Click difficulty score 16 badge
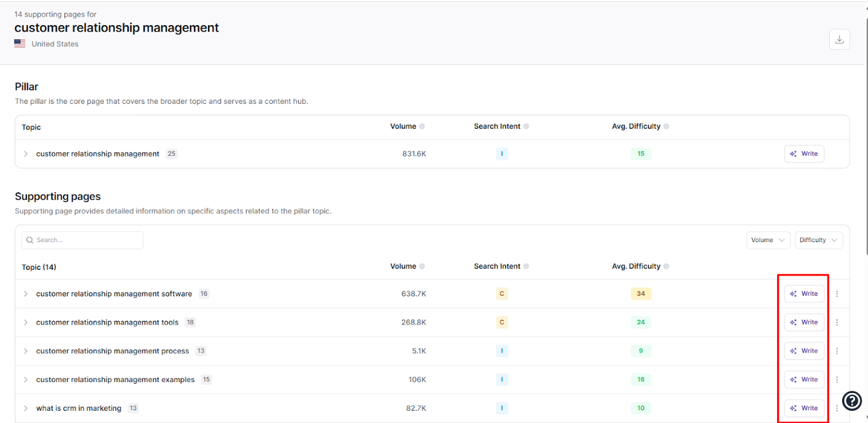This screenshot has height=423, width=868. pyautogui.click(x=641, y=380)
